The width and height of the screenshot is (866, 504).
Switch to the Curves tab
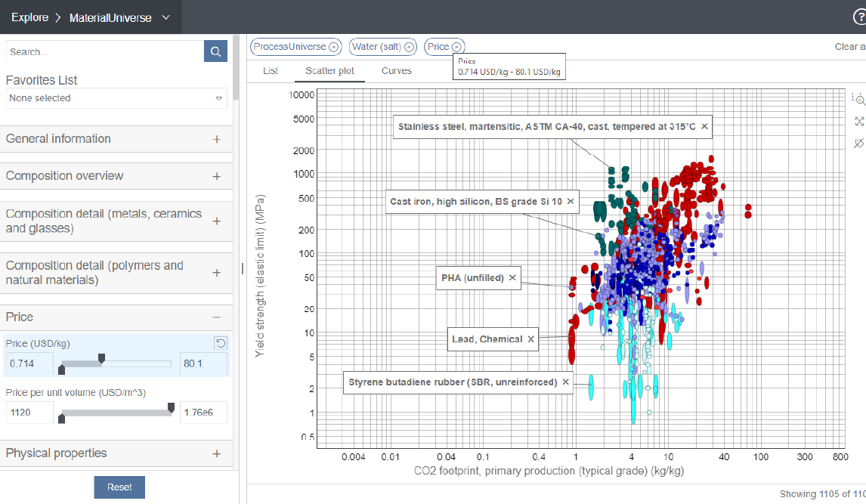[x=397, y=71]
